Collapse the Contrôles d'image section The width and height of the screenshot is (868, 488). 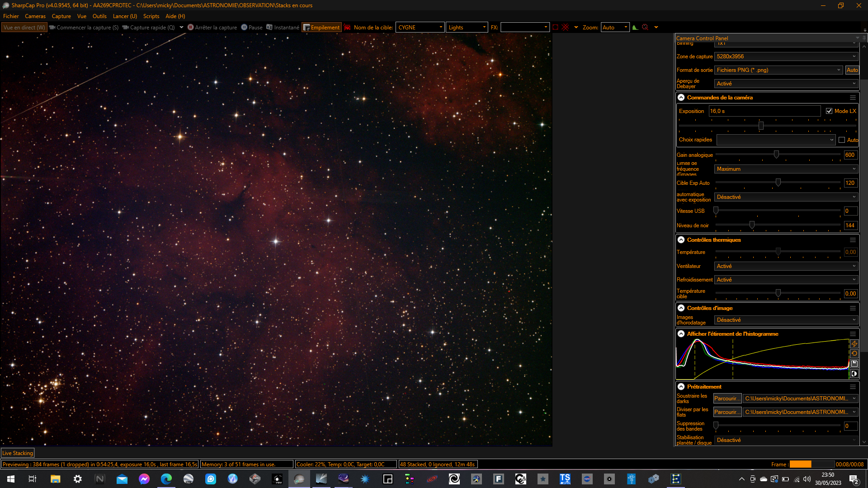[x=681, y=308]
